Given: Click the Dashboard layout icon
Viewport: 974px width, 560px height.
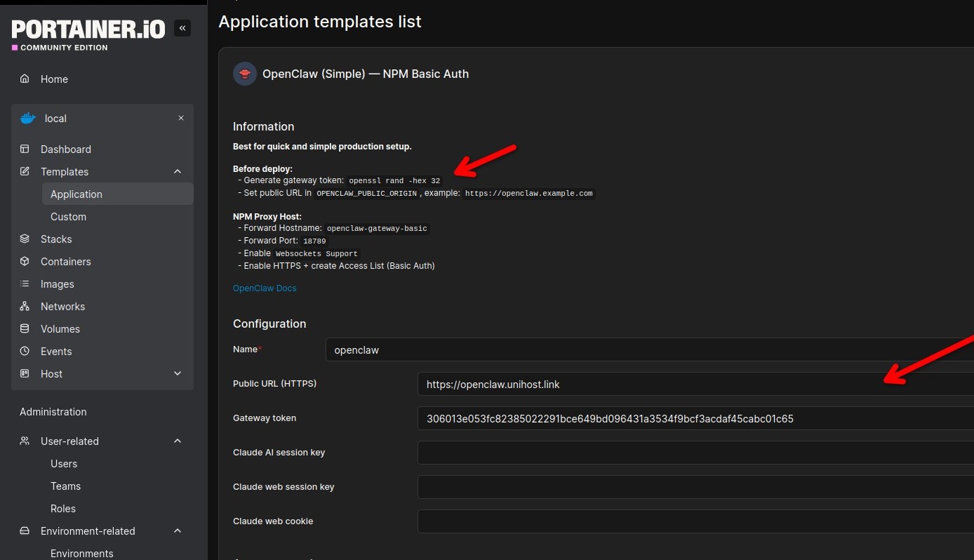Looking at the screenshot, I should tap(25, 149).
